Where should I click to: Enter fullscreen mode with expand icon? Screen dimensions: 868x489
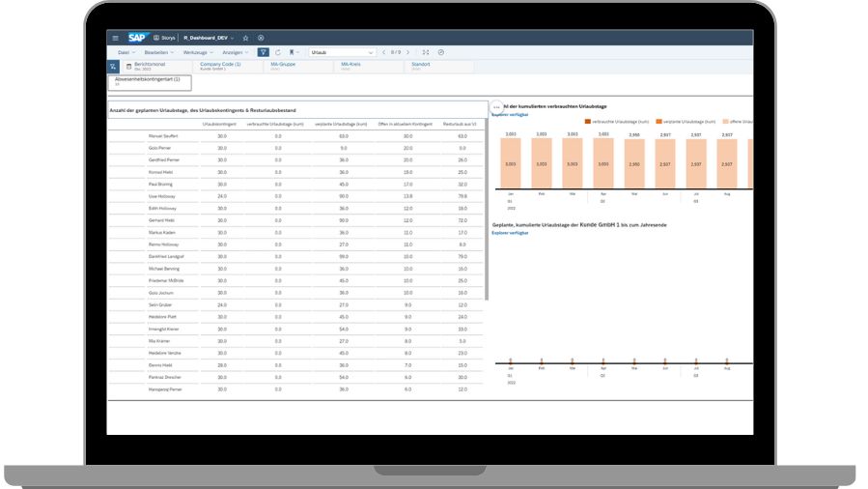(426, 52)
